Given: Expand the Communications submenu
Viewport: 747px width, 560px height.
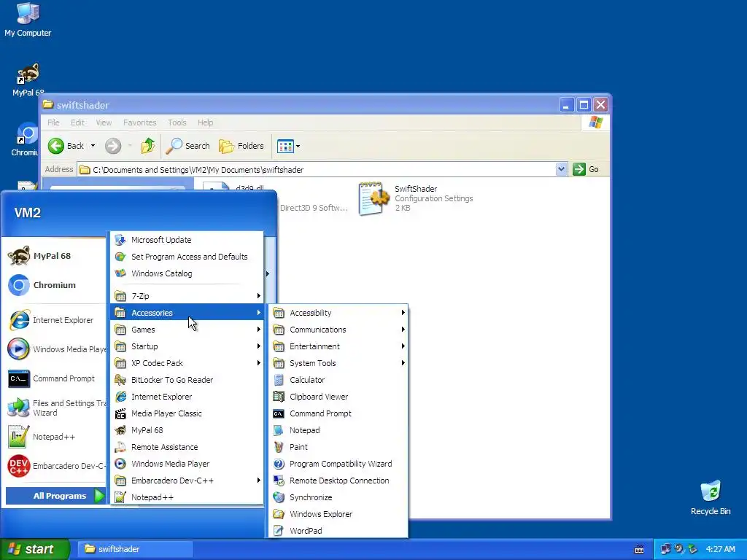Looking at the screenshot, I should pyautogui.click(x=338, y=330).
